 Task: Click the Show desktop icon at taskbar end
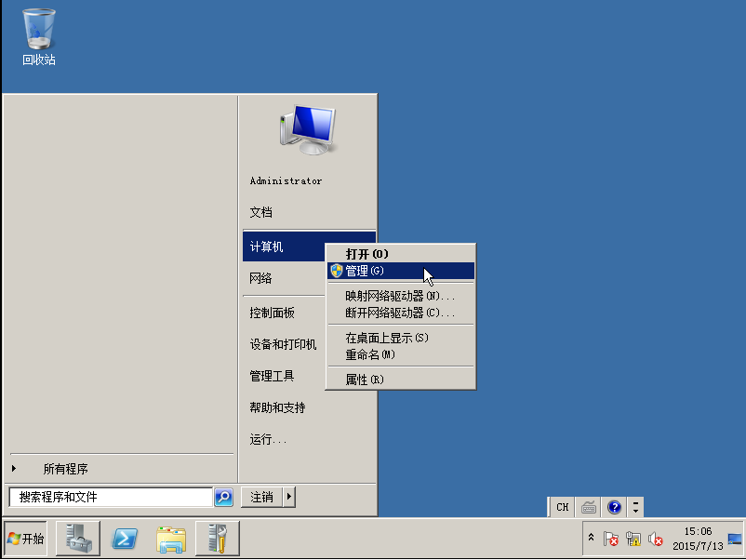click(x=735, y=539)
